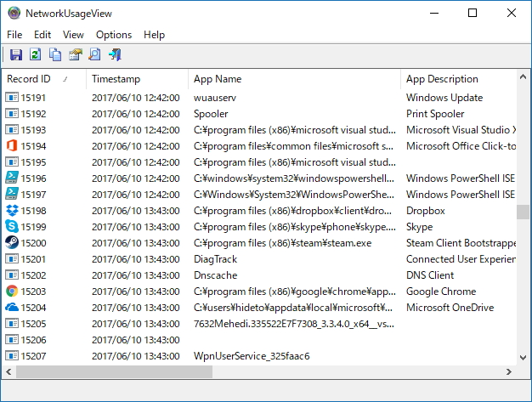Click the row icon for record 15195
Image resolution: width=532 pixels, height=402 pixels.
coord(12,162)
